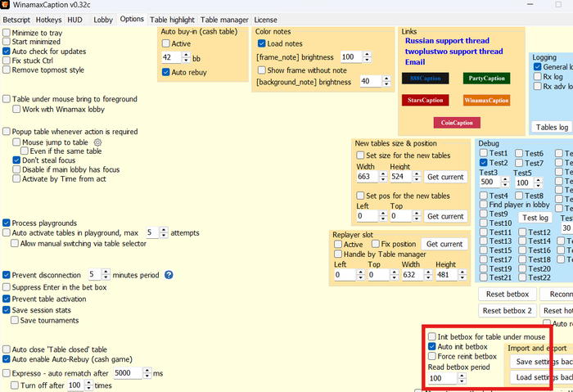Click the Email link
This screenshot has height=392, width=573.
pos(415,62)
